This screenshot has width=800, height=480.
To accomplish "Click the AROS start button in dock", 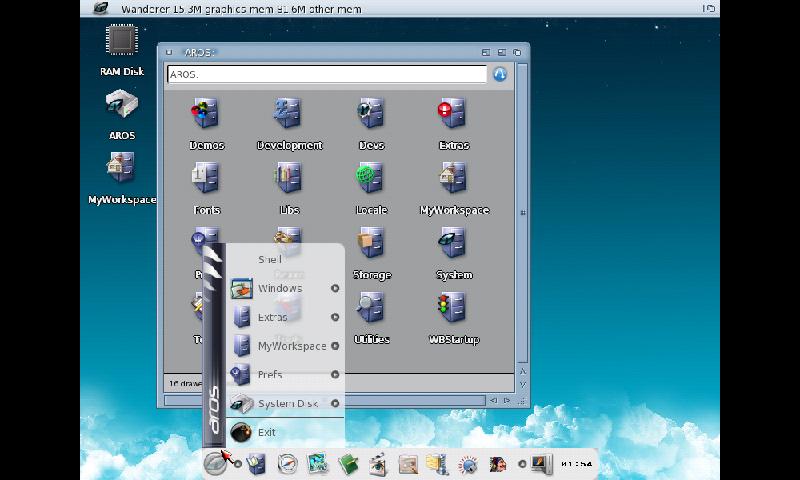I will click(x=216, y=463).
